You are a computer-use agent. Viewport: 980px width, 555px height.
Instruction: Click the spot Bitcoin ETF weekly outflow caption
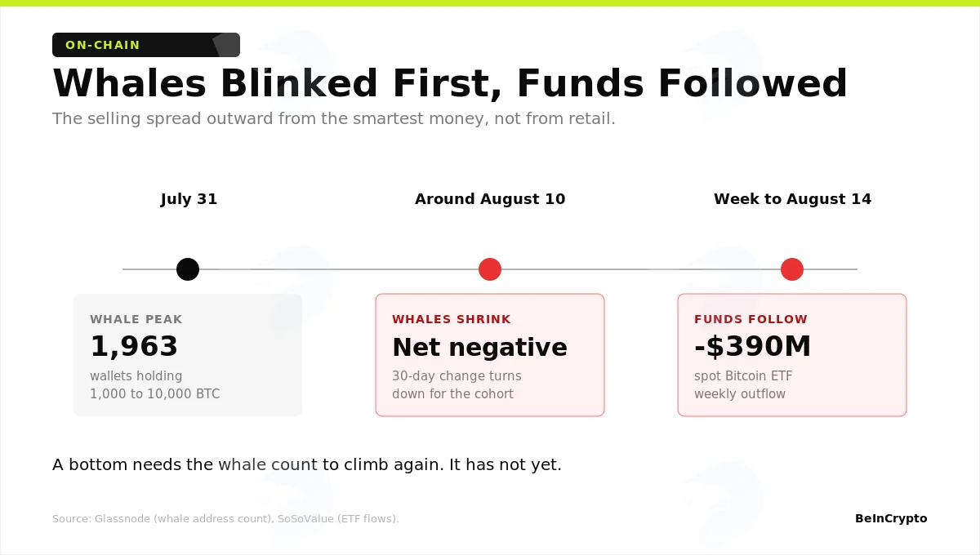tap(743, 385)
